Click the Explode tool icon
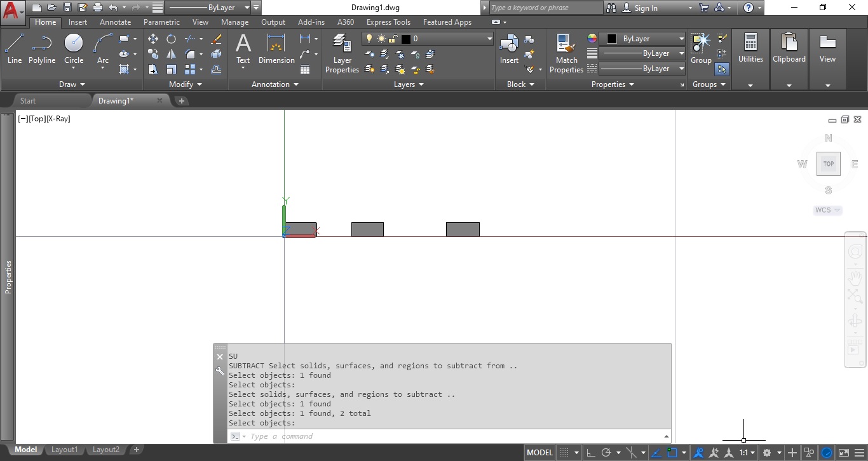 (216, 54)
